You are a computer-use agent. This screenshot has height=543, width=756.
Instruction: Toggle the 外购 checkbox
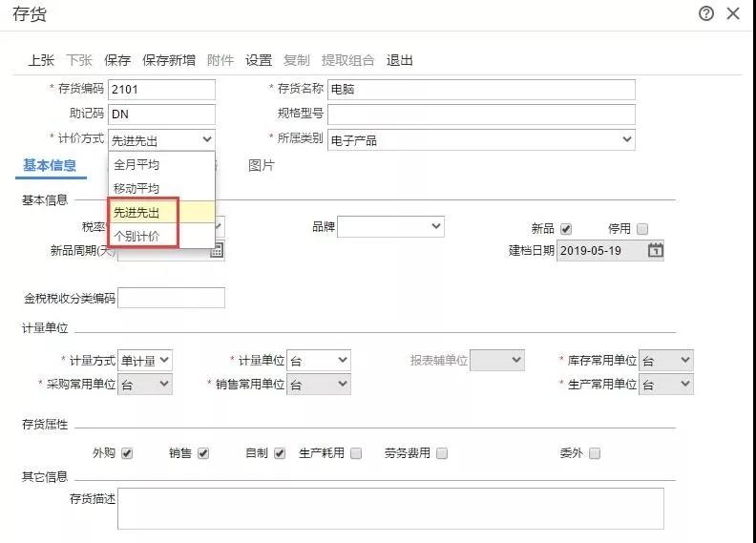click(x=127, y=453)
